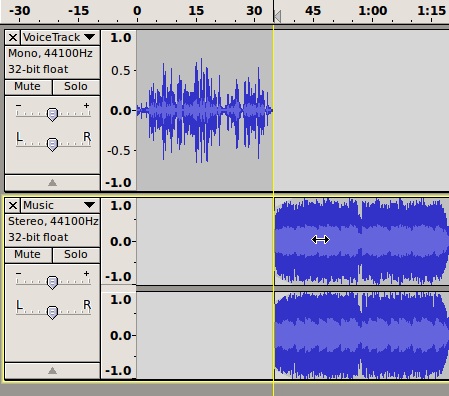Click the VoiceTrack gain slider handle
Screen dimensions: 449x396
52,114
